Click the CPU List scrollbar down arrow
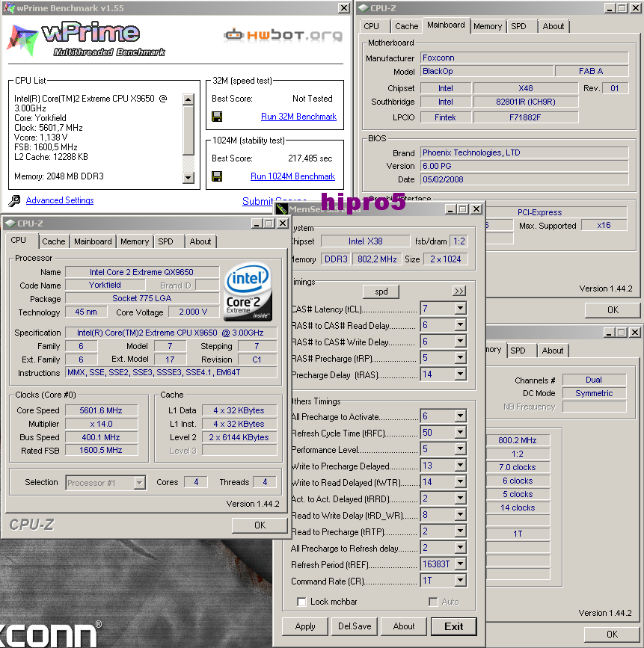 188,178
